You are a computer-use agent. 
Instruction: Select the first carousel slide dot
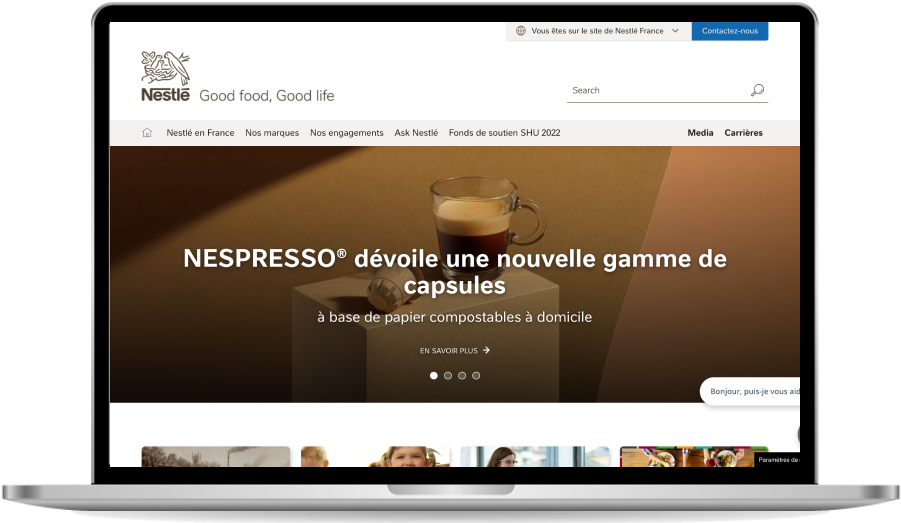pos(434,376)
